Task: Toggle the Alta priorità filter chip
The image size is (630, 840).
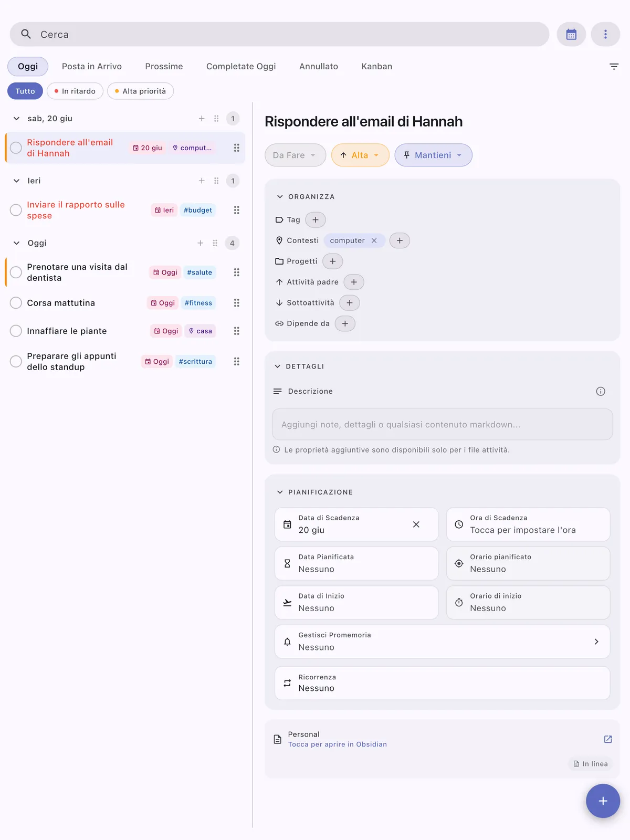Action: point(140,91)
